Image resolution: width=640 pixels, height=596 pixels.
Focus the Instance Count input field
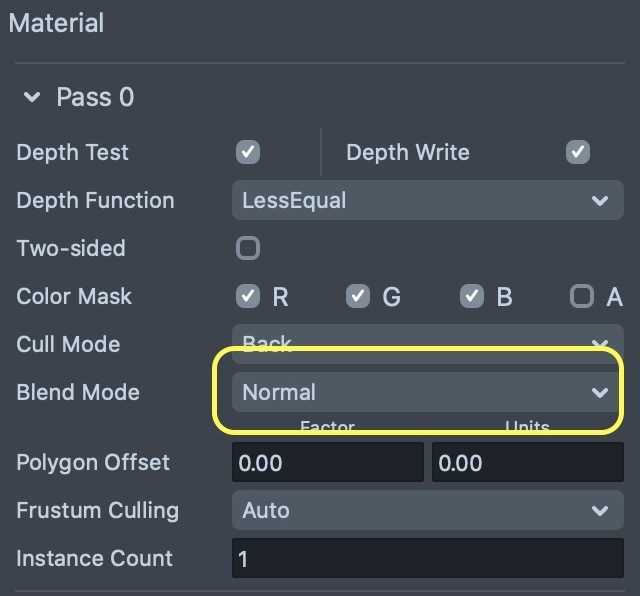pos(427,558)
